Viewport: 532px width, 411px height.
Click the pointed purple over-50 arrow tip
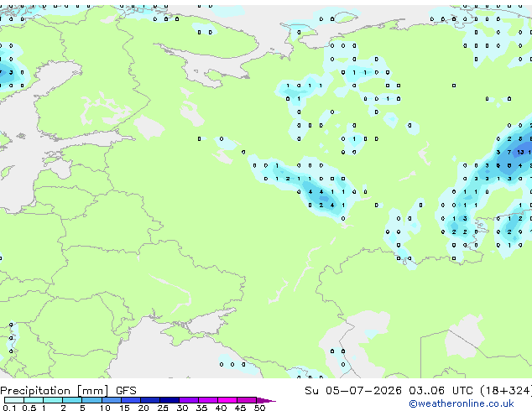pos(266,400)
